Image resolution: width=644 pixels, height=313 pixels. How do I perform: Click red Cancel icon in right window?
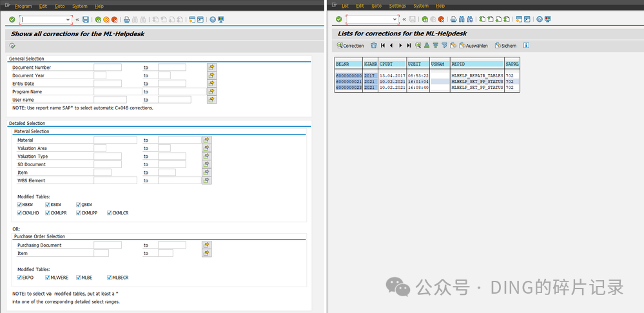pyautogui.click(x=441, y=19)
